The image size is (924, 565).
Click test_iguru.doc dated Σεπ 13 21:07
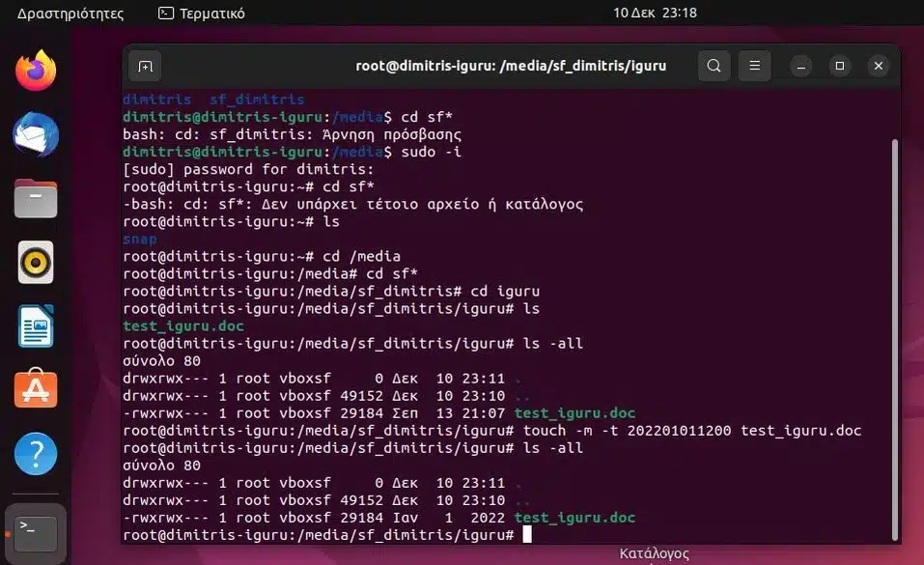coord(574,413)
